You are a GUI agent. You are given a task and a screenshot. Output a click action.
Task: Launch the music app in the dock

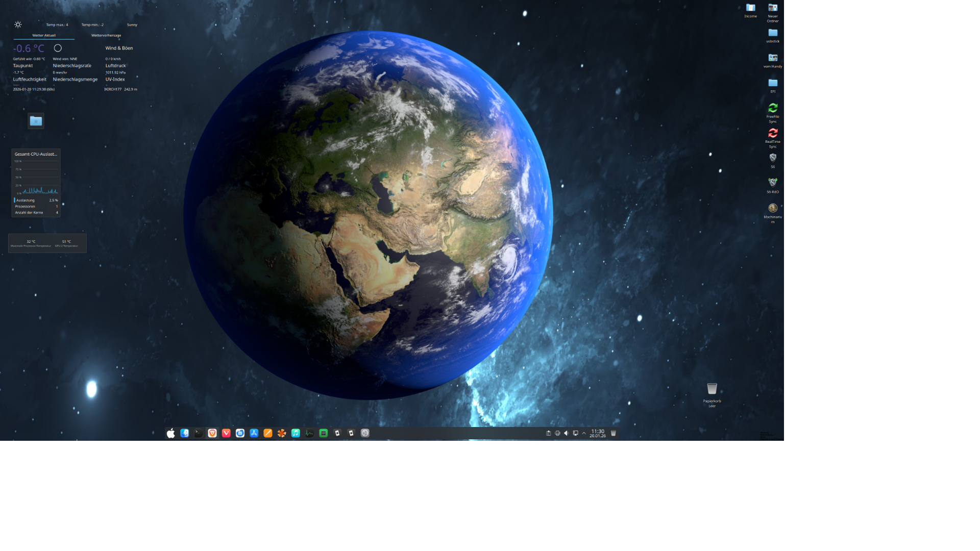tap(296, 433)
